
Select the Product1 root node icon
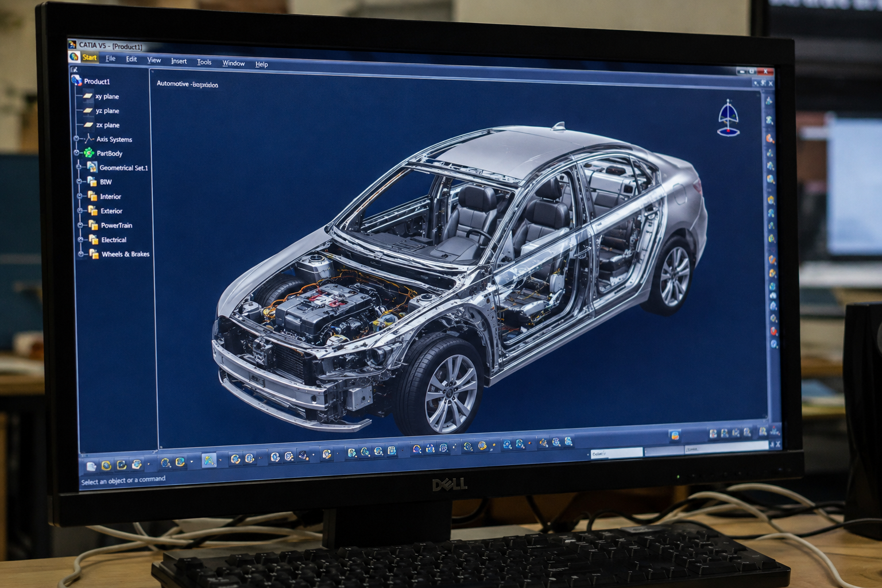pyautogui.click(x=76, y=80)
